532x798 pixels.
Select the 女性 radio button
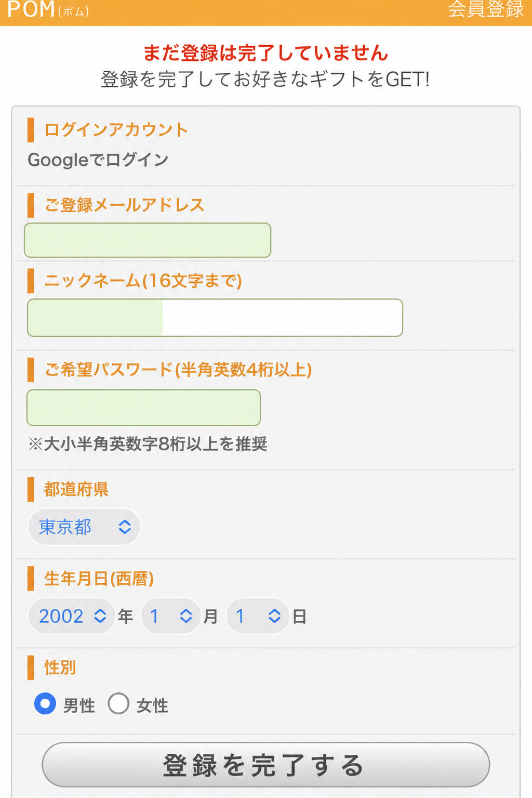(x=118, y=703)
